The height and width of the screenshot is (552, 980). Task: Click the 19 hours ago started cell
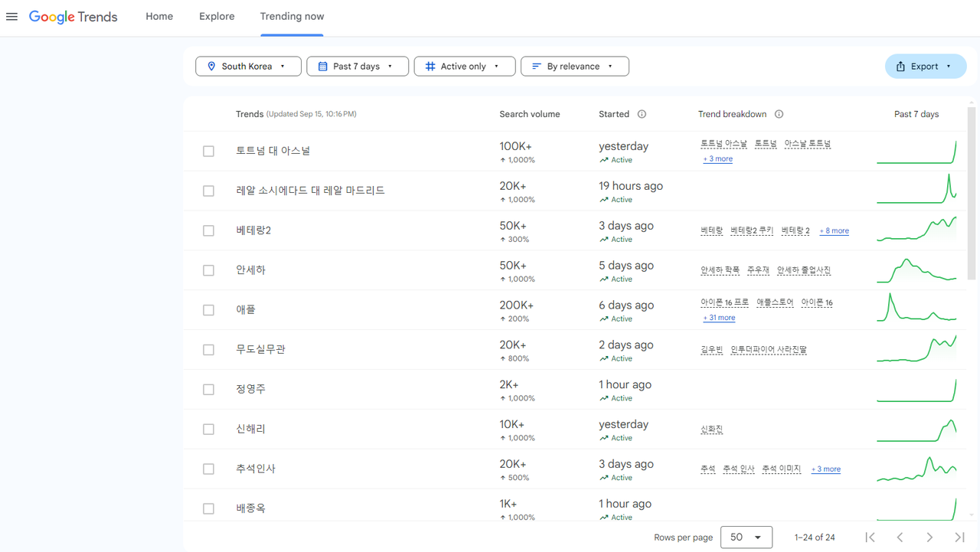[x=631, y=186]
